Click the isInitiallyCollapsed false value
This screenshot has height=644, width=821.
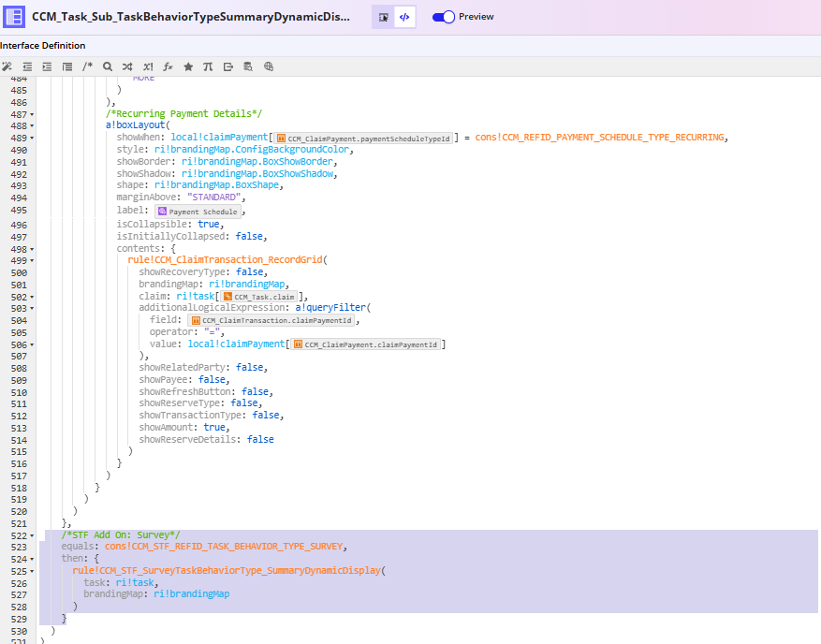(249, 236)
